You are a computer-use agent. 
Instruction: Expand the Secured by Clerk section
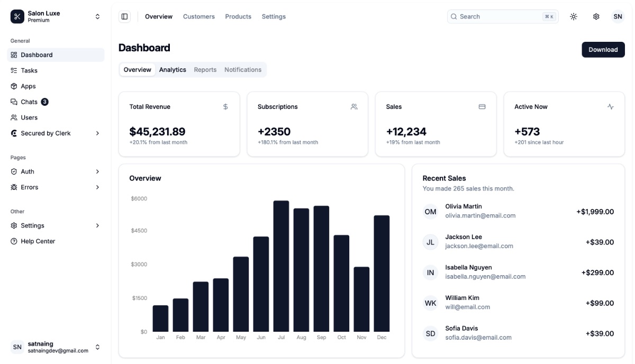pos(97,133)
